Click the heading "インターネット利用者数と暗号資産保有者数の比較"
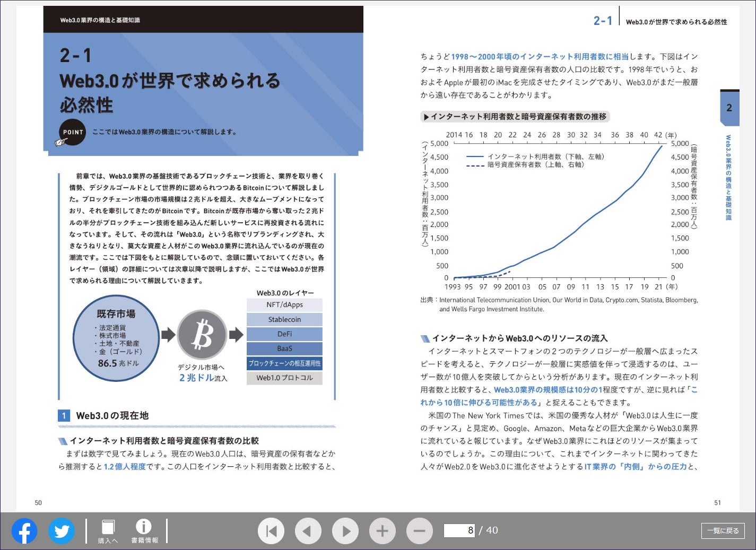 click(x=164, y=441)
